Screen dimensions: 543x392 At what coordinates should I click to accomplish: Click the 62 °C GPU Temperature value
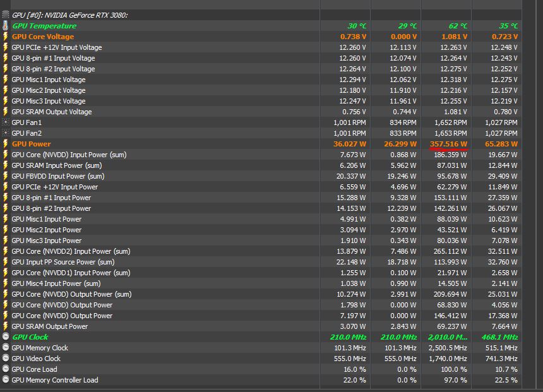pos(458,26)
